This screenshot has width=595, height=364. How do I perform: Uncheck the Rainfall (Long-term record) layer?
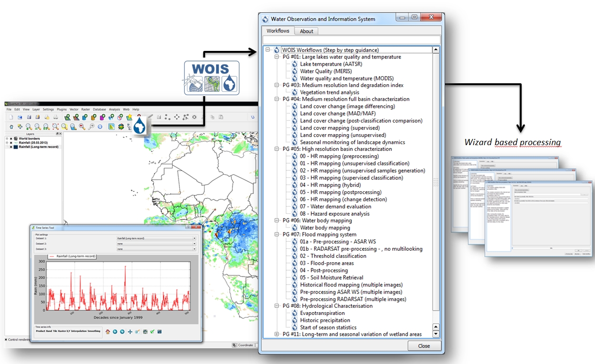pyautogui.click(x=11, y=147)
